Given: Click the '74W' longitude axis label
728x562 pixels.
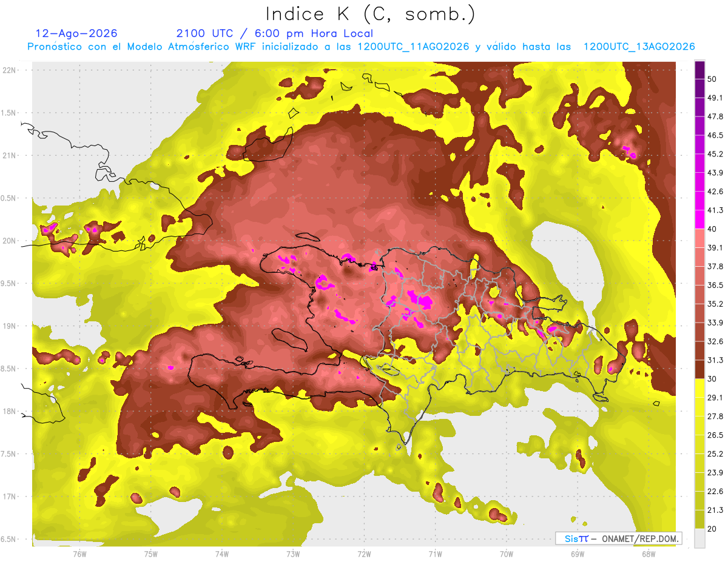Looking at the screenshot, I should pyautogui.click(x=221, y=554).
